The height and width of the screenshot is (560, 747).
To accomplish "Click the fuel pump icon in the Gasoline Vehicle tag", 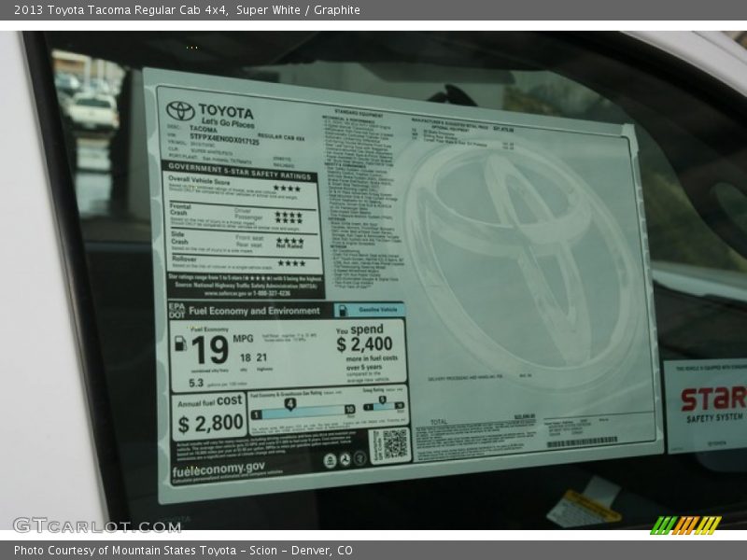I will (342, 311).
